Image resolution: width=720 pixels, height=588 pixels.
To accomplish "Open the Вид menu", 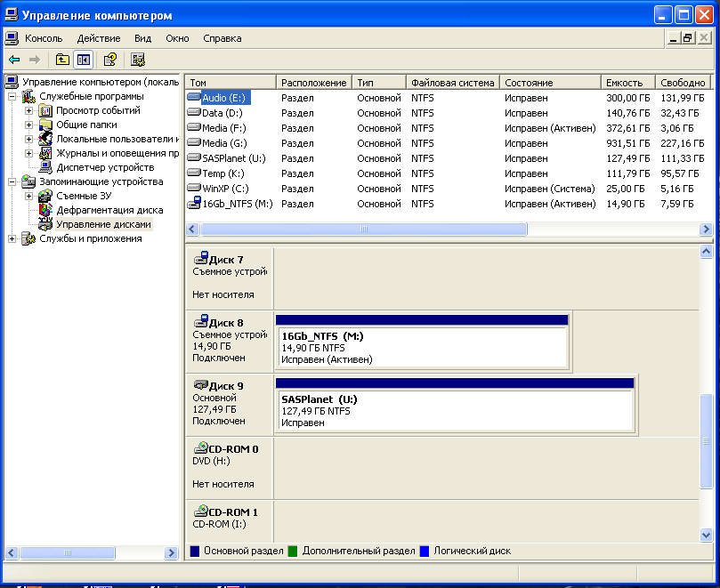I will point(142,38).
